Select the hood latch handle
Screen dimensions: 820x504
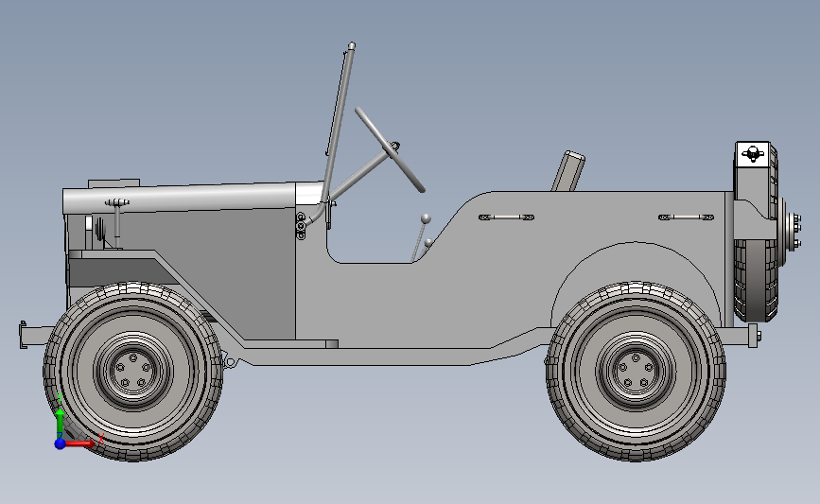[117, 203]
